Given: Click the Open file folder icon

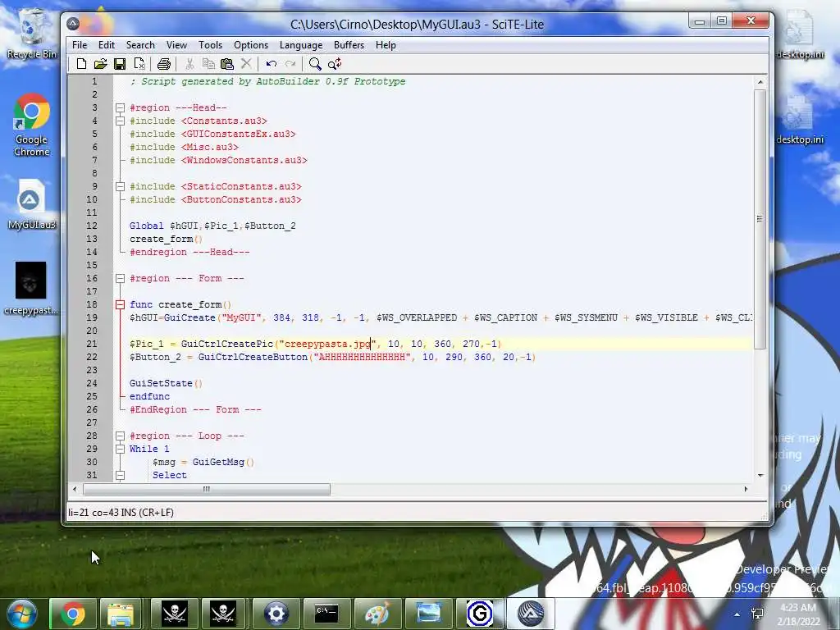Looking at the screenshot, I should click(x=100, y=64).
